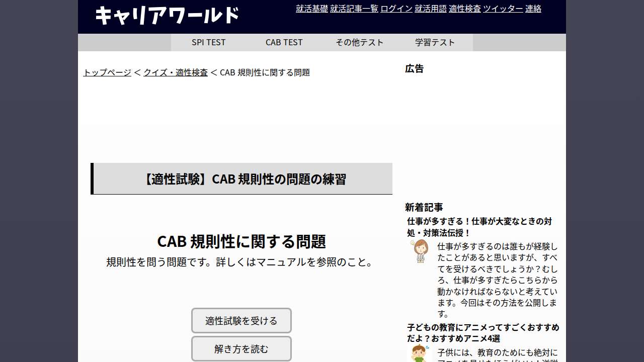Open article 仕事が多すぎる！仕事が大変なときの対処・対策法伝授！
The image size is (644, 362).
click(479, 227)
